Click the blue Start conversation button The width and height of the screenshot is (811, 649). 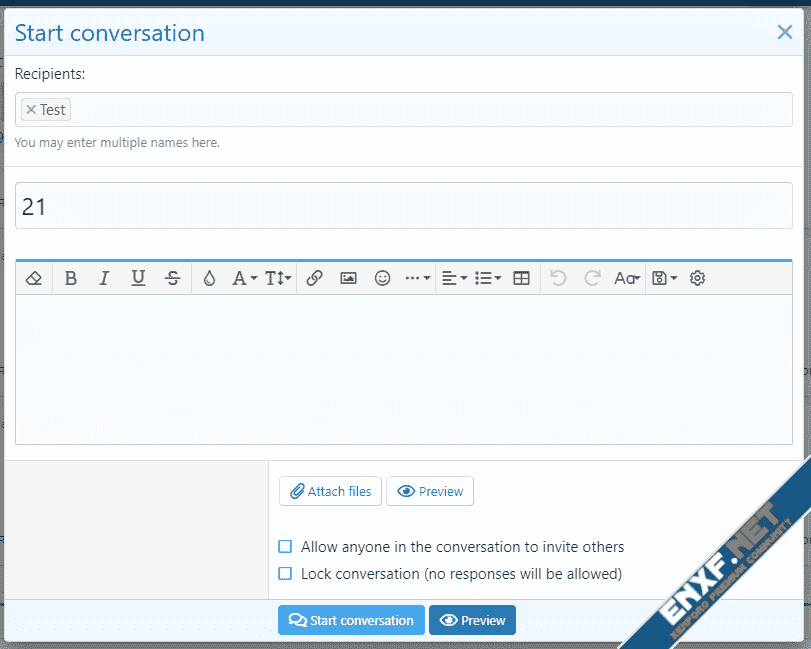pos(351,620)
